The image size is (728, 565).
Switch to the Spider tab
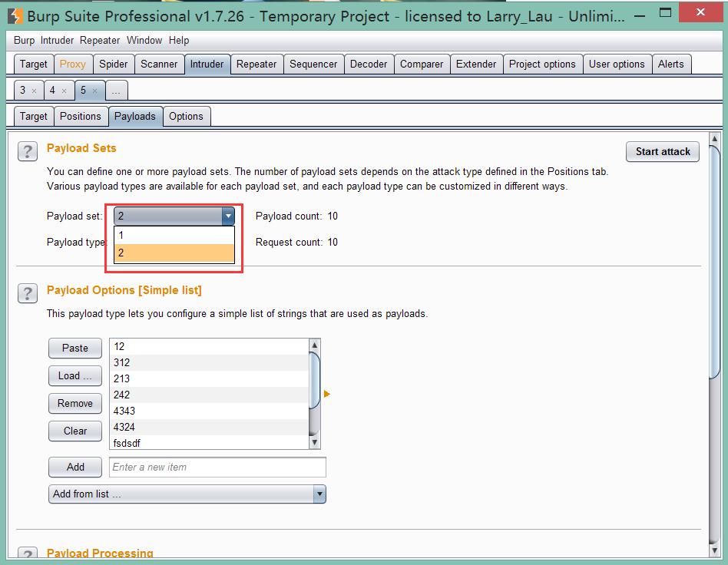click(x=114, y=64)
